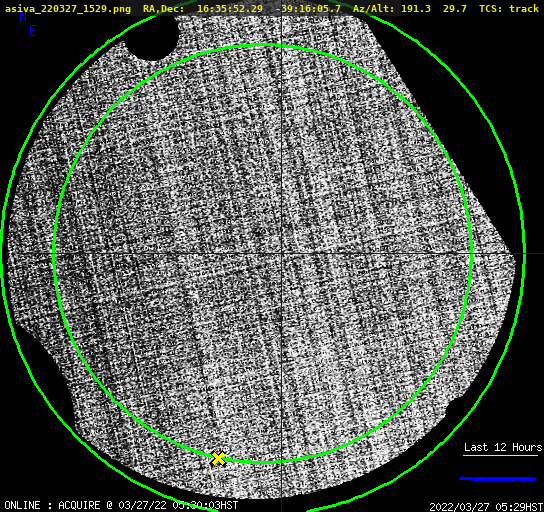Click the blue E compass label
The width and height of the screenshot is (544, 512).
[x=33, y=31]
